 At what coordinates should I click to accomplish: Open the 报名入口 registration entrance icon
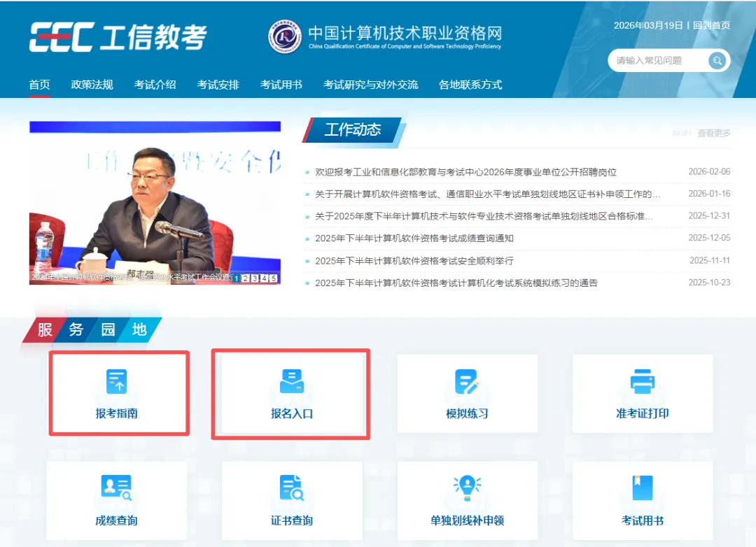[x=290, y=392]
